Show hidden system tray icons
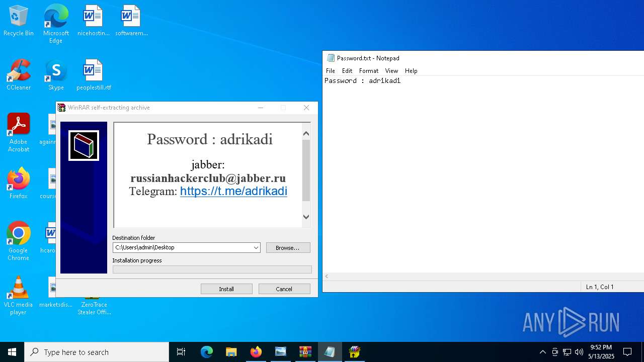The height and width of the screenshot is (362, 644). point(542,352)
